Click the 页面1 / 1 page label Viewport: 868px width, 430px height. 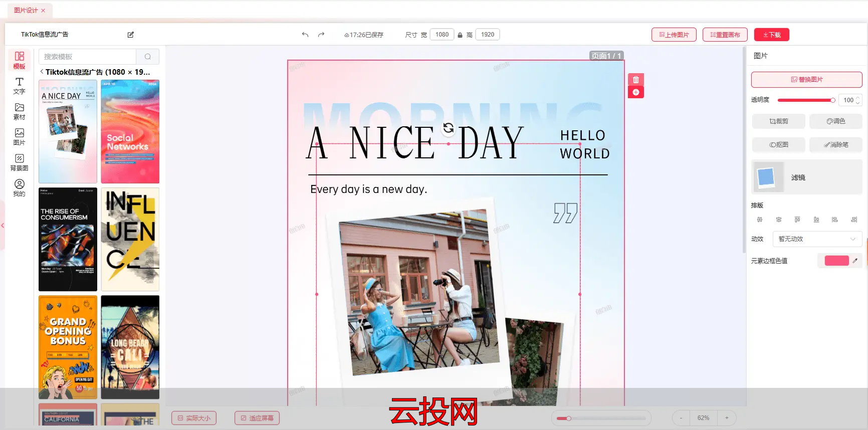pos(606,56)
